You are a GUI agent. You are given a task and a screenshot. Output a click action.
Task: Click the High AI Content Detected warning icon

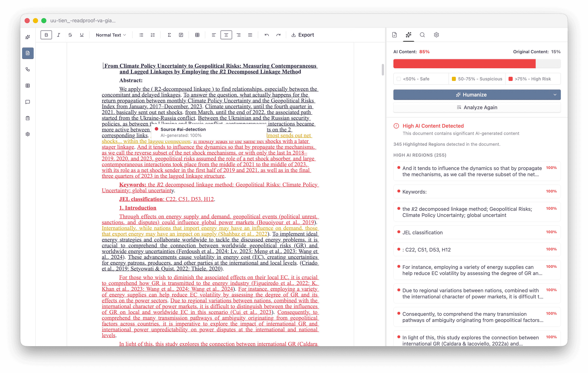396,126
